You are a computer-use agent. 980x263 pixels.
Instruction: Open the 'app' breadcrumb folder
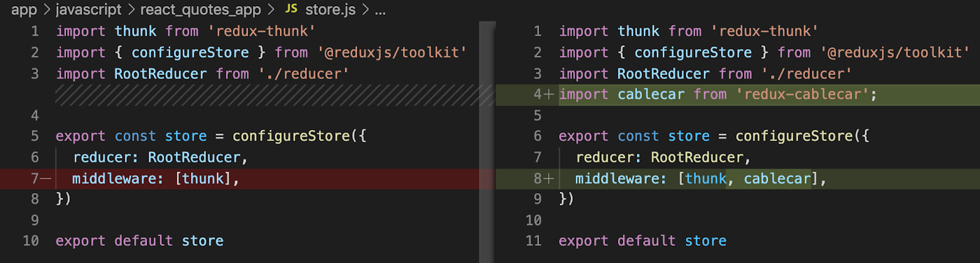point(24,10)
